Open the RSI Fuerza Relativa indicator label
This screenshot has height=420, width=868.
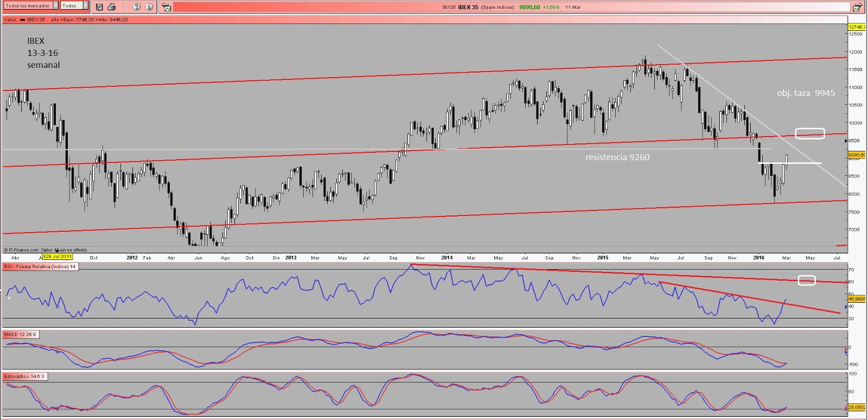(x=40, y=266)
